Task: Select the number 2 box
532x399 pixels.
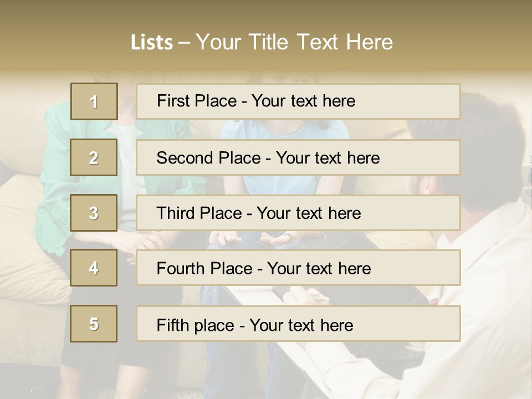Action: tap(94, 157)
